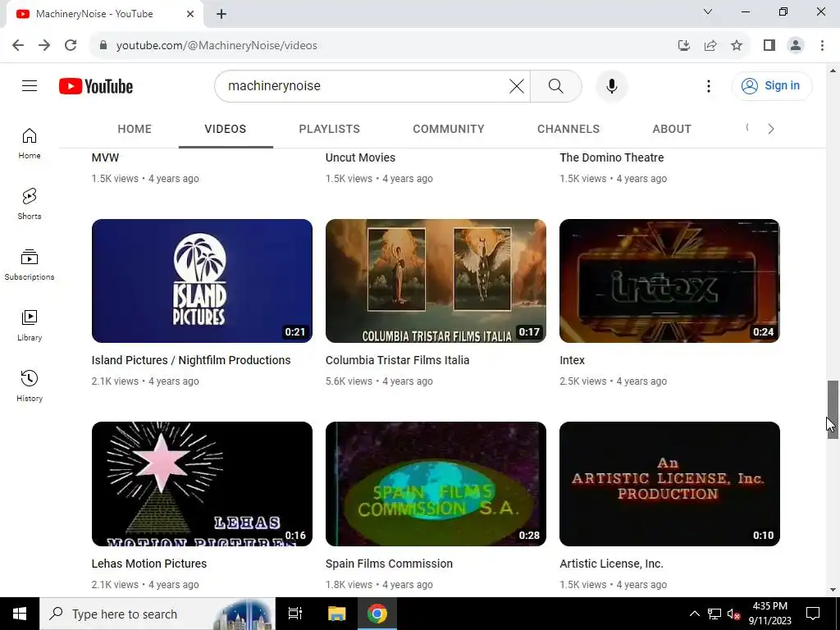The width and height of the screenshot is (840, 630).
Task: Click the scrollbar down arrow
Action: point(833,590)
